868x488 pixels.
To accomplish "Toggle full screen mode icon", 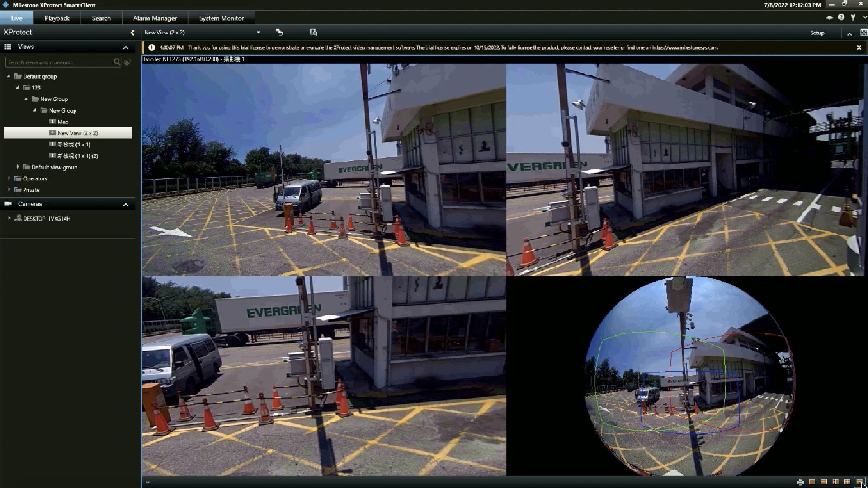I will (x=863, y=33).
